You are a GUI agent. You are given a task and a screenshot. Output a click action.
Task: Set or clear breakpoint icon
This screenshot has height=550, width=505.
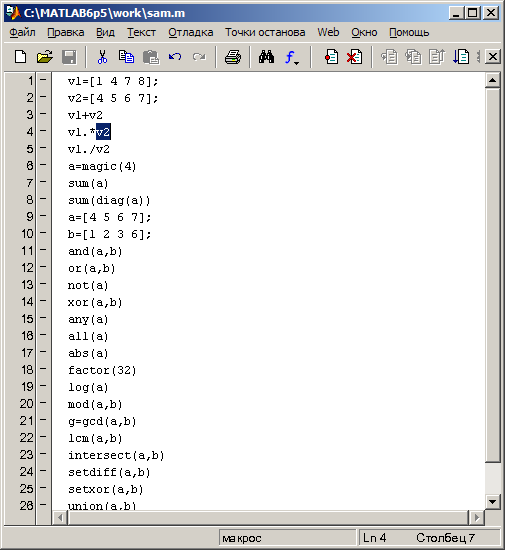[331, 57]
